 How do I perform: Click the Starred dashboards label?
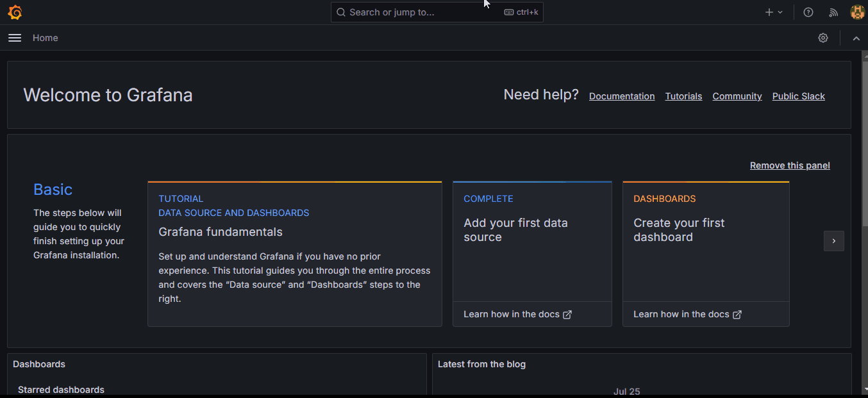click(x=61, y=390)
